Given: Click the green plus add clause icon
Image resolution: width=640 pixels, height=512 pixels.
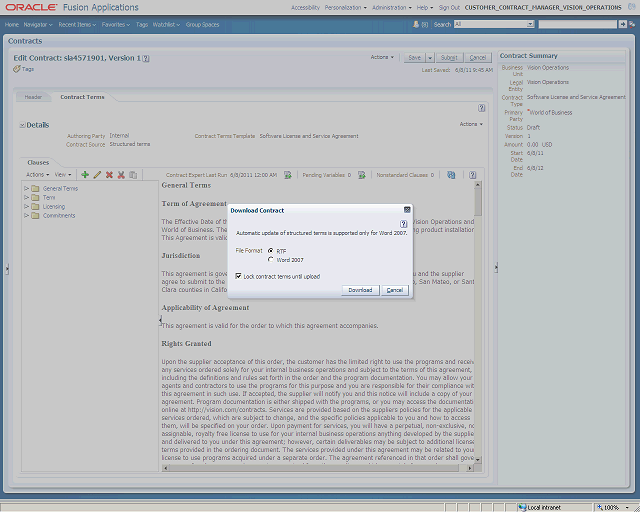Looking at the screenshot, I should (x=85, y=175).
